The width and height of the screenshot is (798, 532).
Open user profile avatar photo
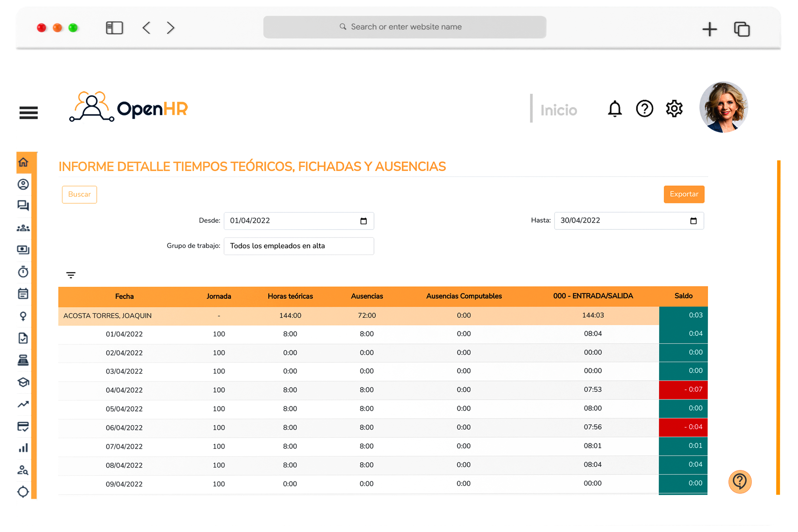pyautogui.click(x=723, y=107)
